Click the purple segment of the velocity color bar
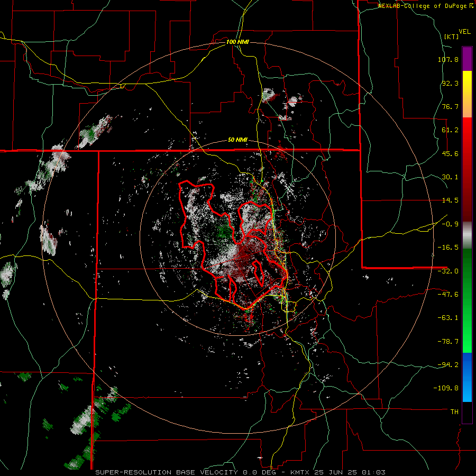The width and height of the screenshot is (476, 476). pos(467,59)
